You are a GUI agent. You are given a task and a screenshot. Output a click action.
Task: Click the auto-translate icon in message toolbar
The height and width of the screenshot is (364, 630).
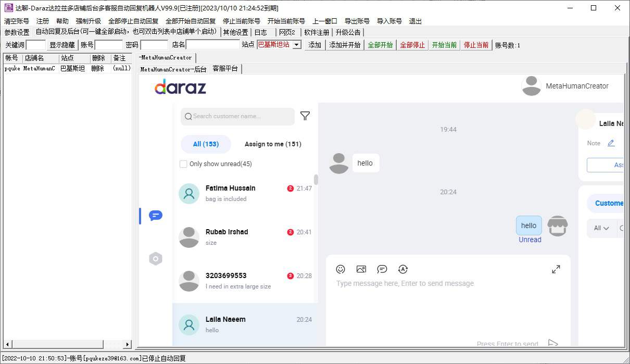pyautogui.click(x=402, y=269)
